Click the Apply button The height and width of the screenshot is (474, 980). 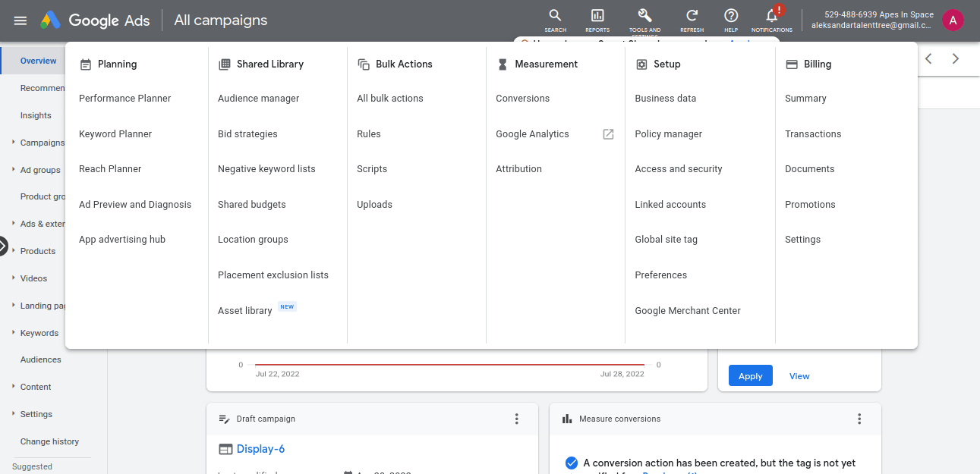click(x=751, y=376)
